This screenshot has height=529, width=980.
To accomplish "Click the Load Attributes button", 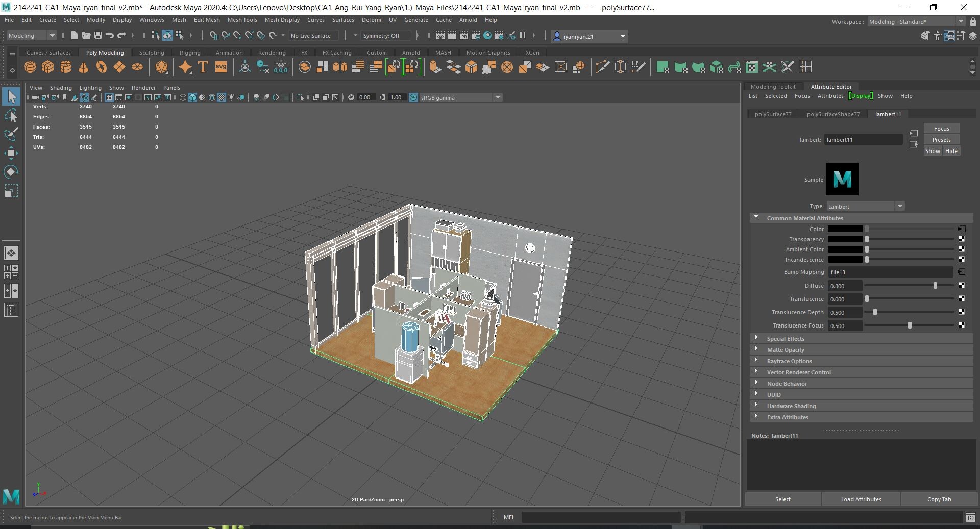I will [x=861, y=499].
